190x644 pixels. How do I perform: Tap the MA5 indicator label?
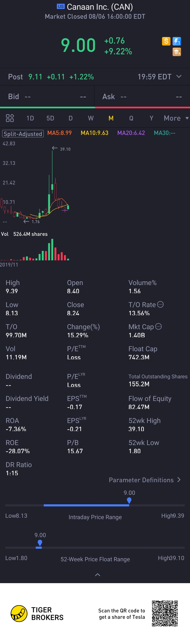(x=59, y=133)
